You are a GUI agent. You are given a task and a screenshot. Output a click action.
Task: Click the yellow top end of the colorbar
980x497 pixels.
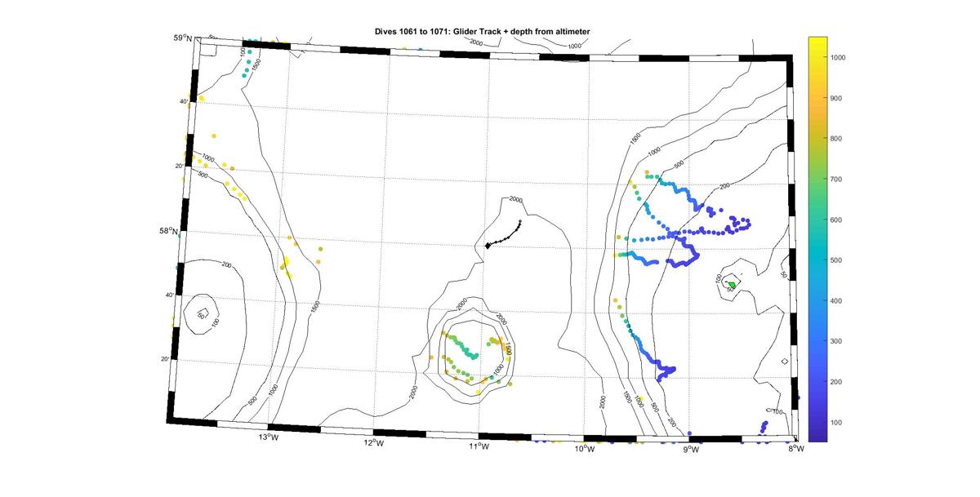tap(818, 42)
